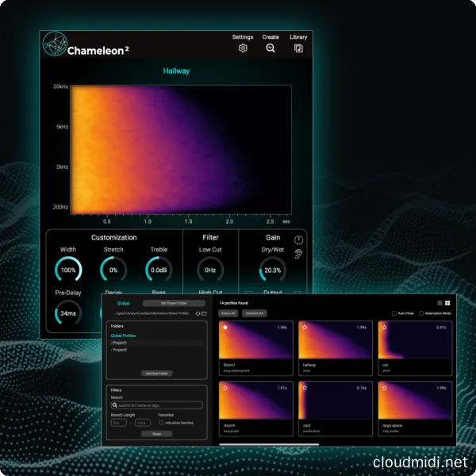Click the Select All button
Image resolution: width=476 pixels, height=476 pixels.
(228, 313)
